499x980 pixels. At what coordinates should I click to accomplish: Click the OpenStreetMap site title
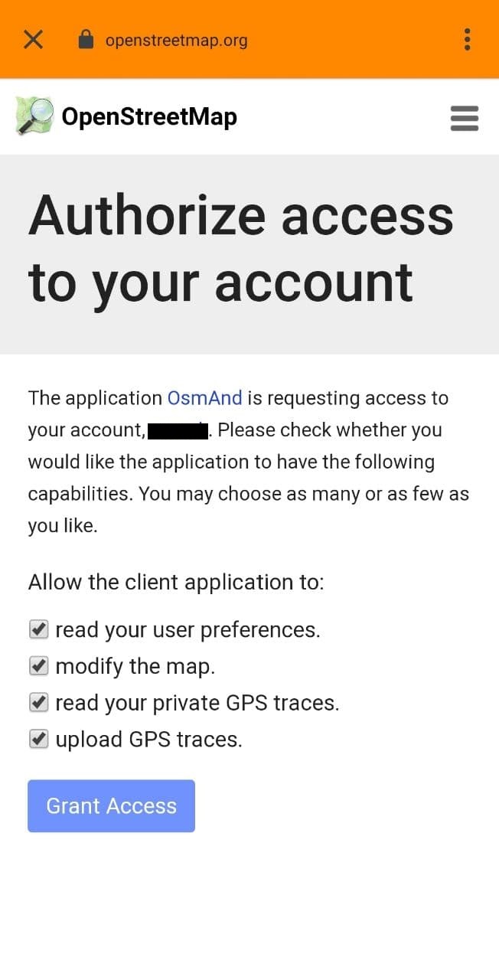pos(149,117)
